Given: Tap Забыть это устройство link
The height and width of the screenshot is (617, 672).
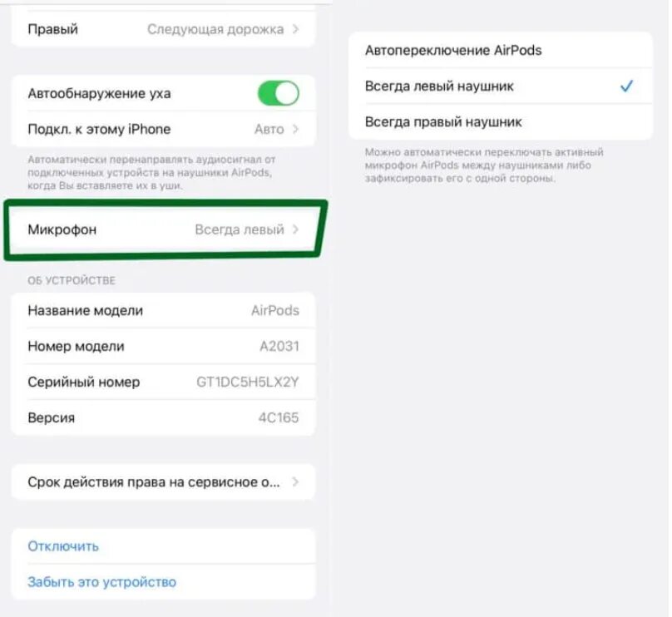Looking at the screenshot, I should click(102, 582).
